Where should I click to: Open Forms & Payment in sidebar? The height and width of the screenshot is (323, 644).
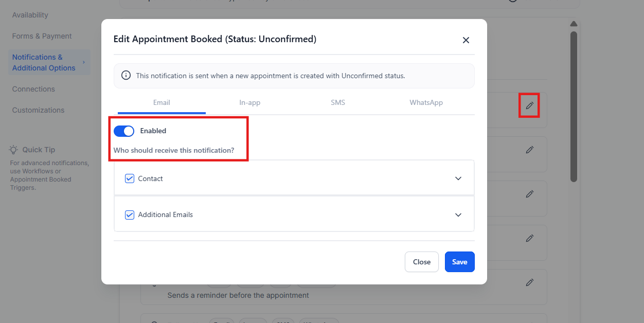click(42, 36)
